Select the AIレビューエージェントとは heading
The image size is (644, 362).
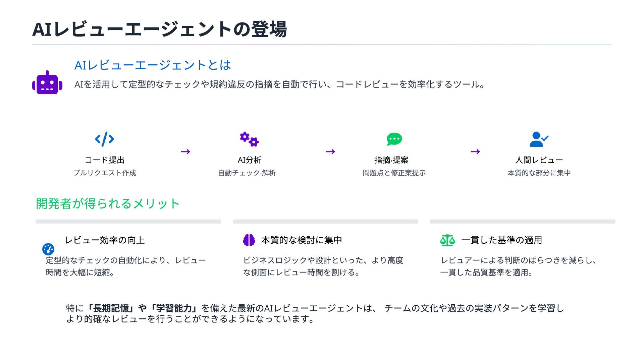[x=153, y=65]
